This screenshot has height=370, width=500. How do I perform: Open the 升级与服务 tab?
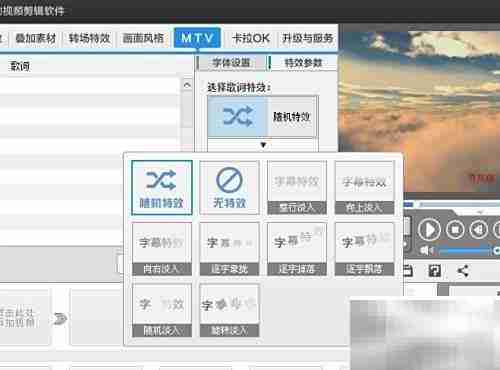coord(307,38)
